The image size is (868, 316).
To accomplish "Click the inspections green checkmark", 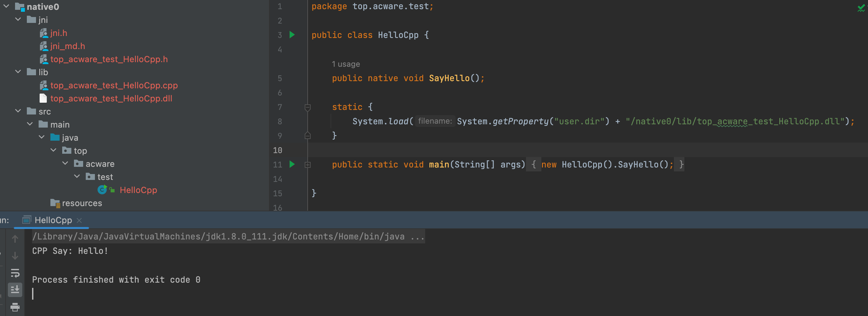I will point(861,8).
